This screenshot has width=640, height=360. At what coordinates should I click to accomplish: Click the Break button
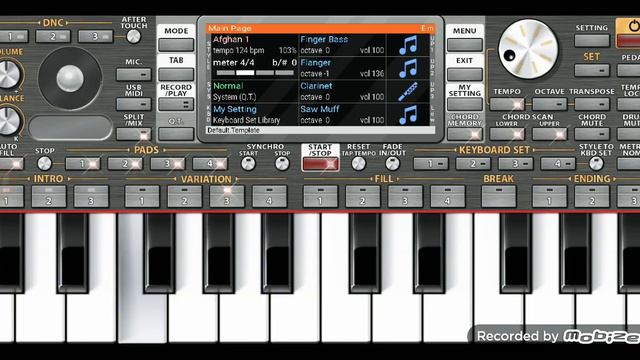tap(499, 197)
